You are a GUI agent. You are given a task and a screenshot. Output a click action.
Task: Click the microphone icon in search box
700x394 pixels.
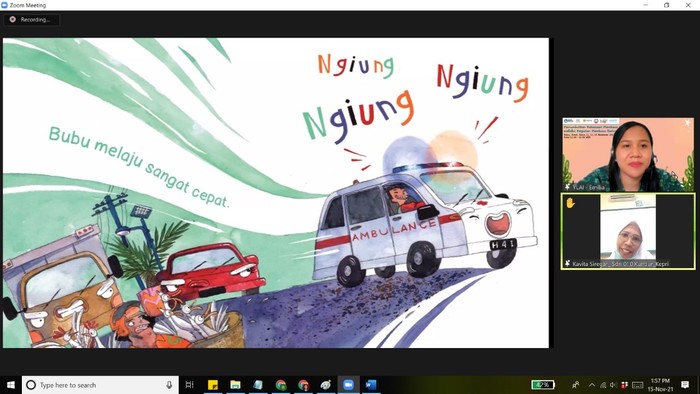pos(169,385)
